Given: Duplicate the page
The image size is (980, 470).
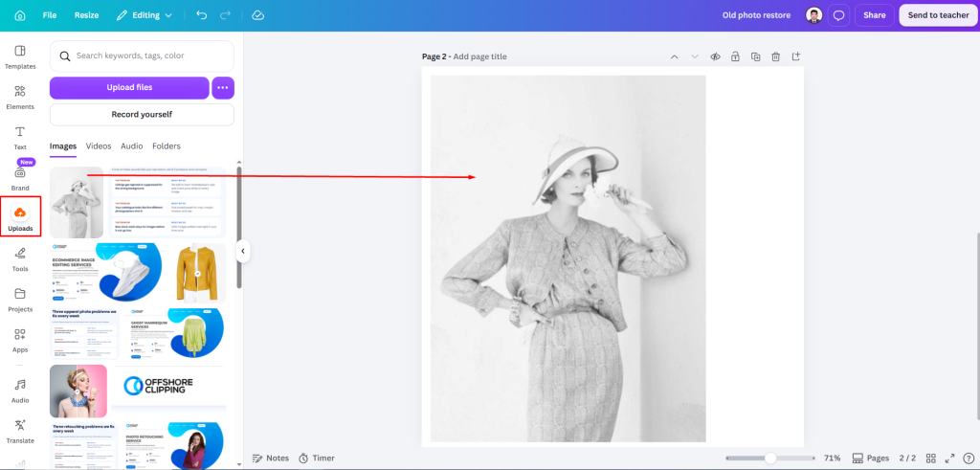Looking at the screenshot, I should 756,56.
